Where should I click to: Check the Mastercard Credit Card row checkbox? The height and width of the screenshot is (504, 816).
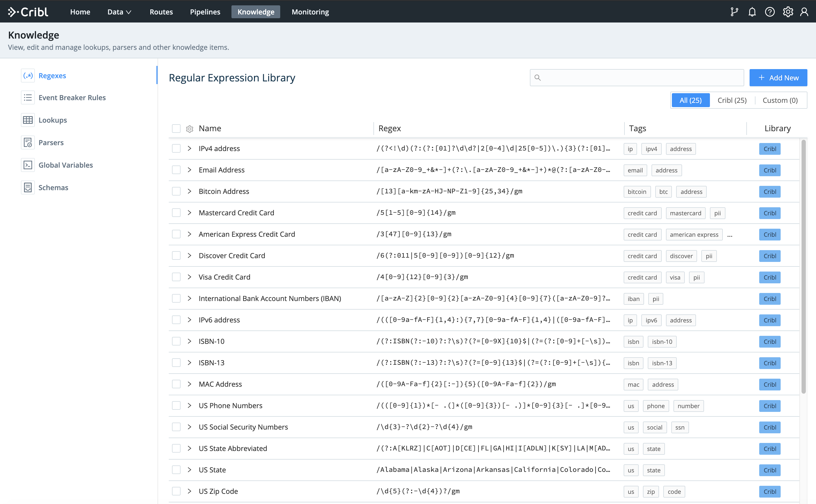[176, 213]
